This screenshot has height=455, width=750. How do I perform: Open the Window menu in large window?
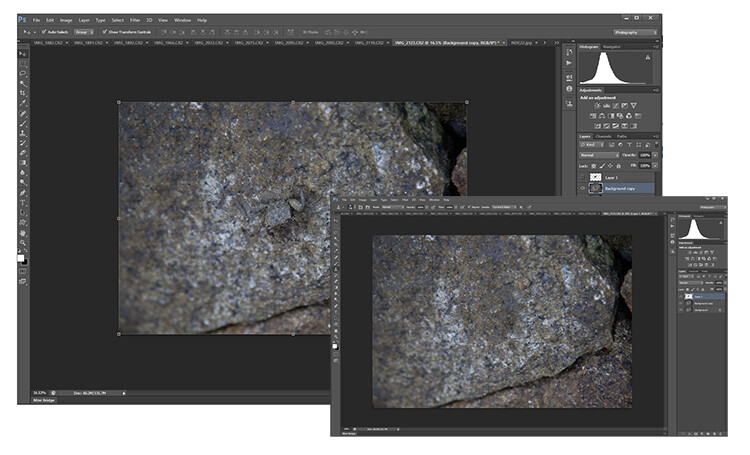[x=182, y=20]
